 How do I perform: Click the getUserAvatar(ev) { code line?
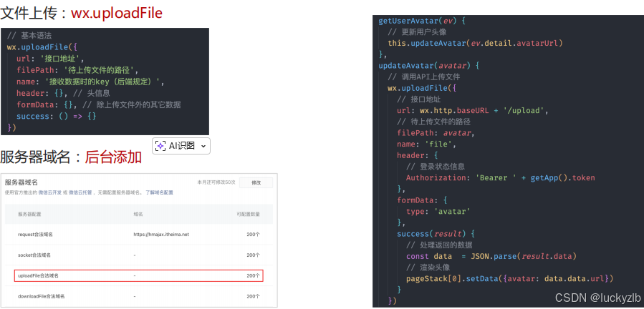[421, 21]
